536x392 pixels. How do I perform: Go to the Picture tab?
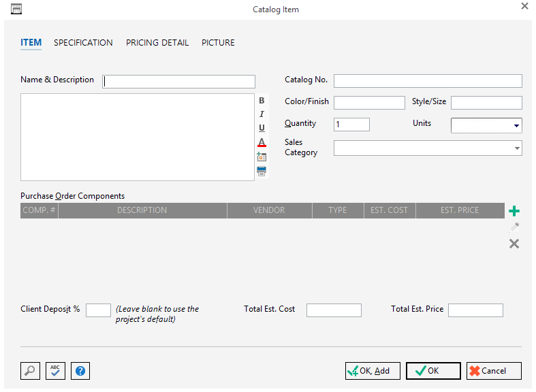click(218, 42)
